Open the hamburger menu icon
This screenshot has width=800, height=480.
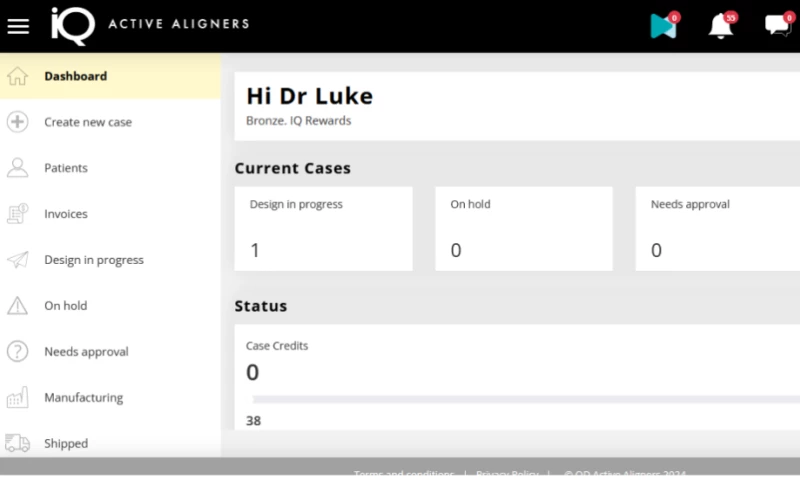pos(18,27)
